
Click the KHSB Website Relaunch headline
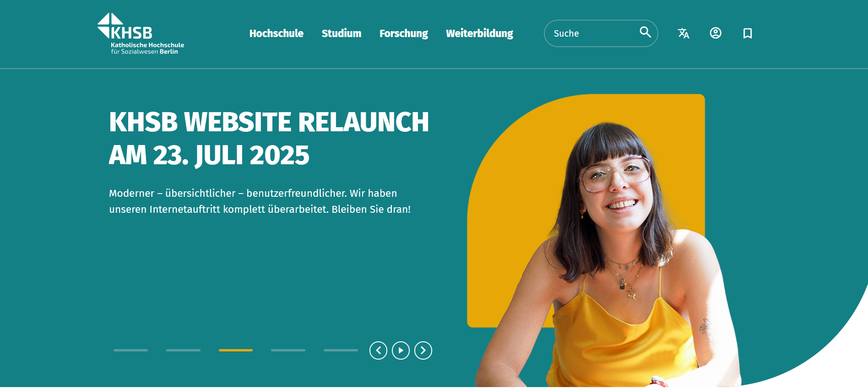[269, 138]
